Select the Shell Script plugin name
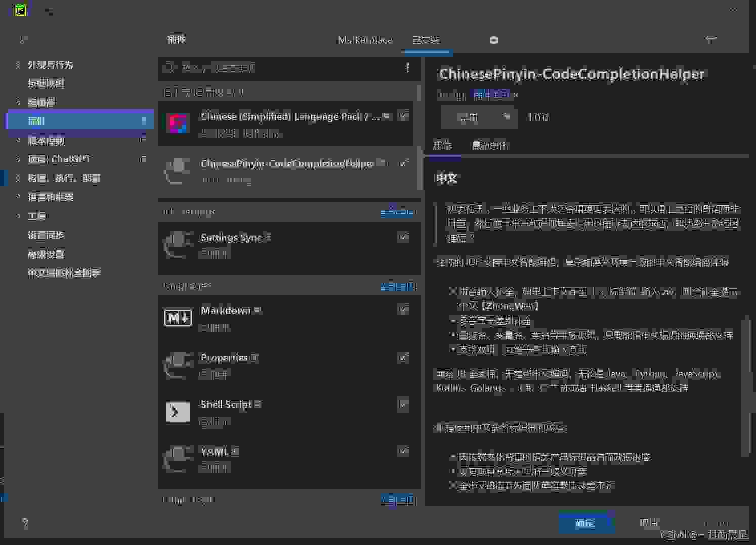 click(x=226, y=405)
